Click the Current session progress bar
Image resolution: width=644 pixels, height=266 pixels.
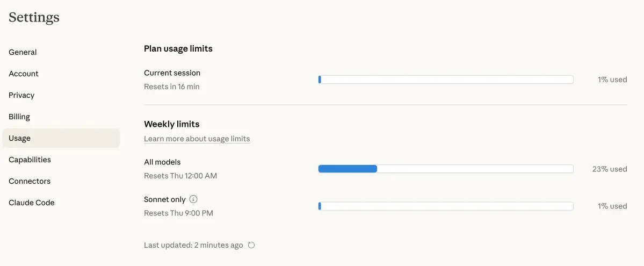[x=445, y=80]
